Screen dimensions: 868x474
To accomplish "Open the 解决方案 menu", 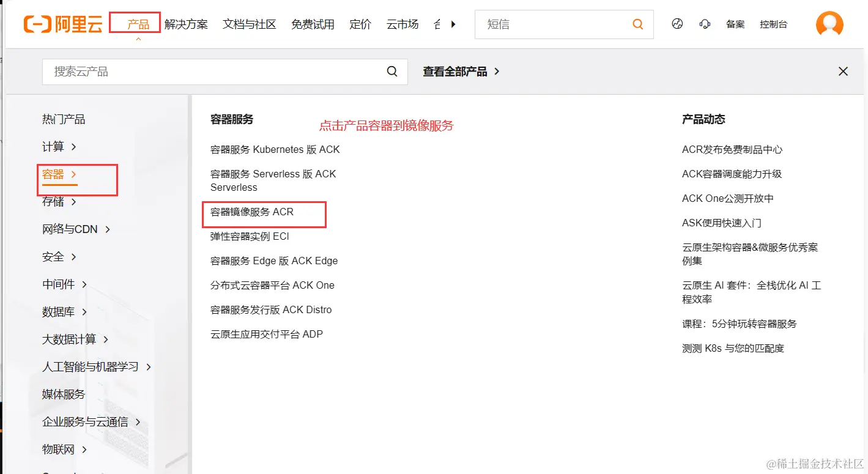I will tap(186, 24).
